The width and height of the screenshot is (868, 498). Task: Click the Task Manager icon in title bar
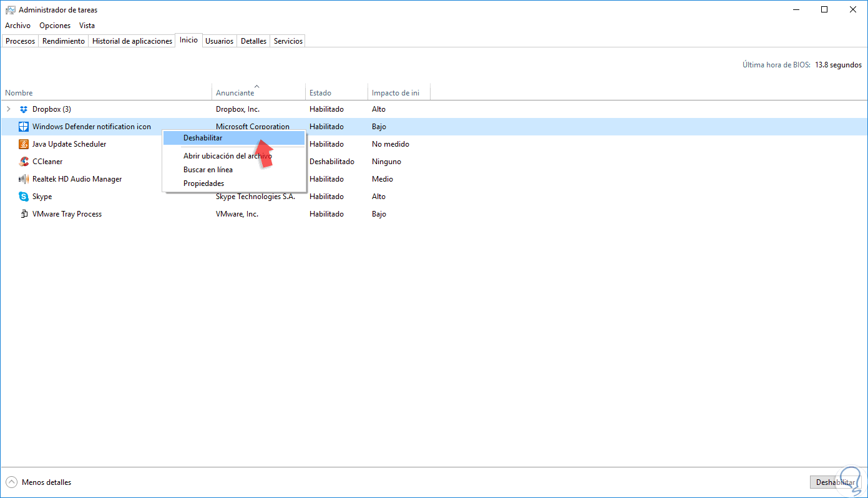9,9
